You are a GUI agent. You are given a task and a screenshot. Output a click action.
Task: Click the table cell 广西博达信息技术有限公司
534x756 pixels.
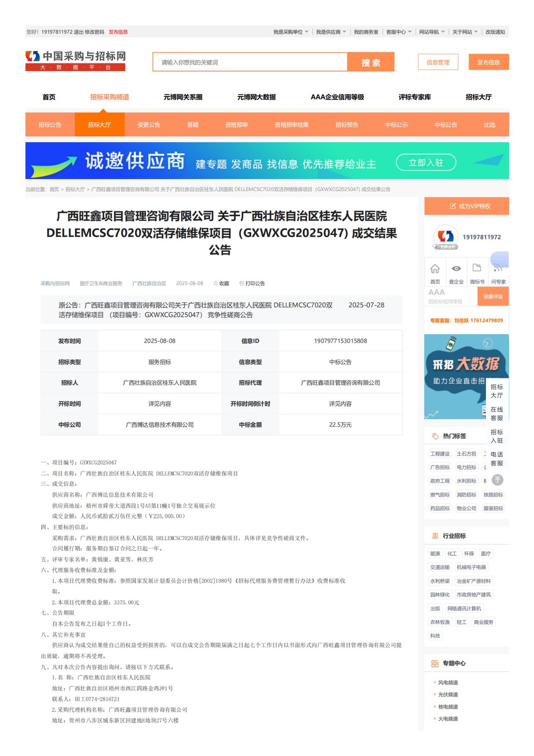pyautogui.click(x=160, y=424)
